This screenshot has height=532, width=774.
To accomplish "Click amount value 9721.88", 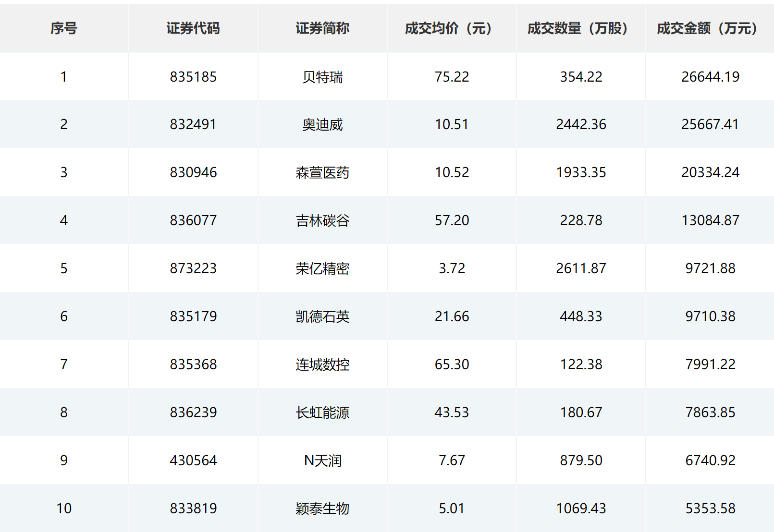I will point(710,268).
